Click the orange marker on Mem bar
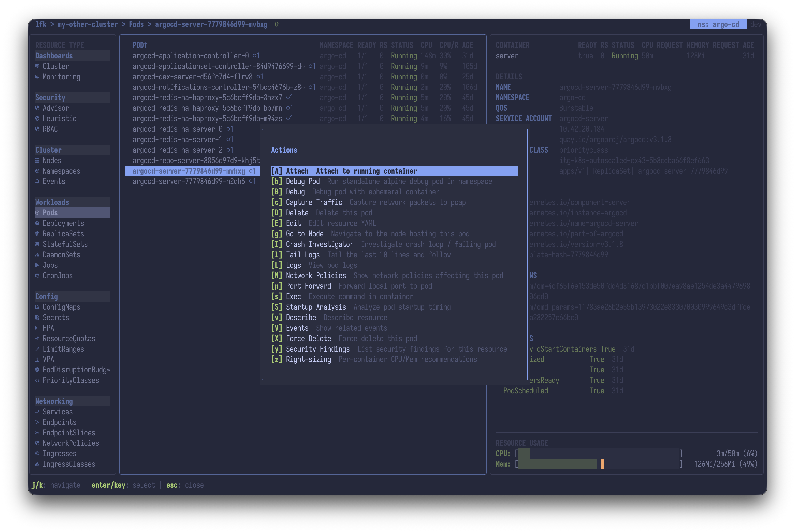This screenshot has width=795, height=532. pos(602,464)
